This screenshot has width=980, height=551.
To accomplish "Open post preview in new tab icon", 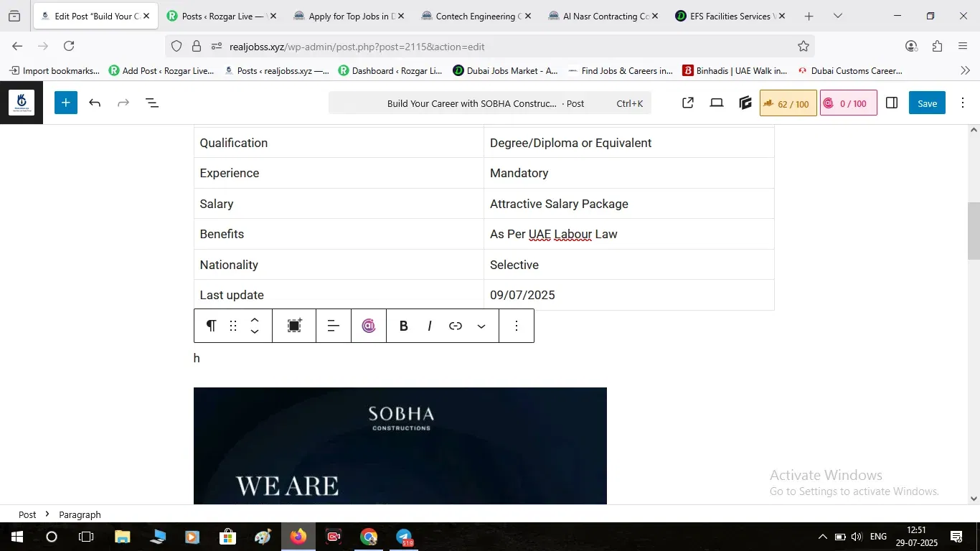I will coord(687,103).
